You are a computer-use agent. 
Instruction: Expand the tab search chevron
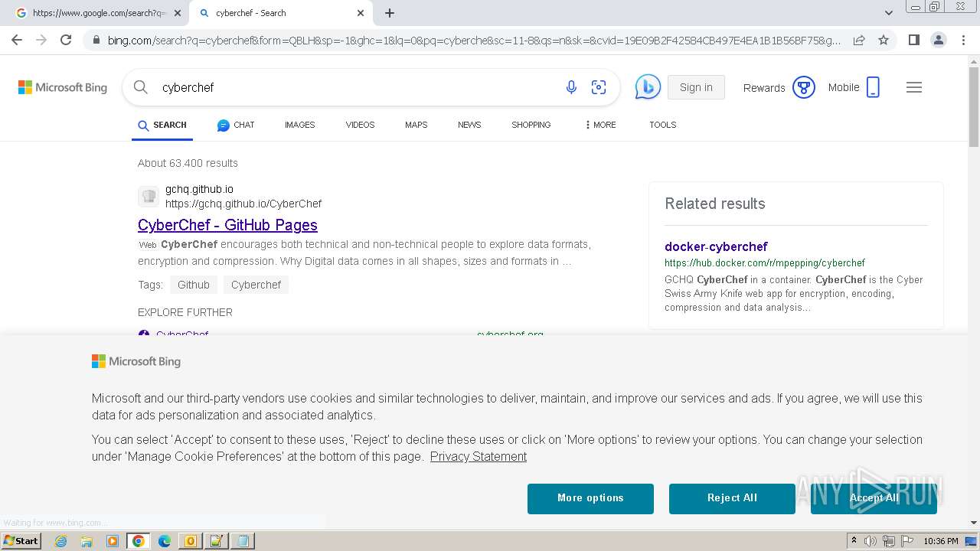tap(888, 13)
